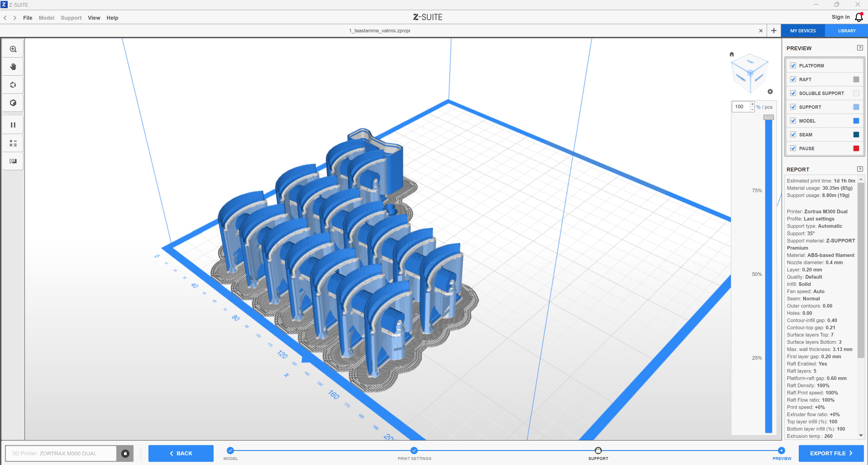Open the File menu
The image size is (868, 465).
point(28,18)
